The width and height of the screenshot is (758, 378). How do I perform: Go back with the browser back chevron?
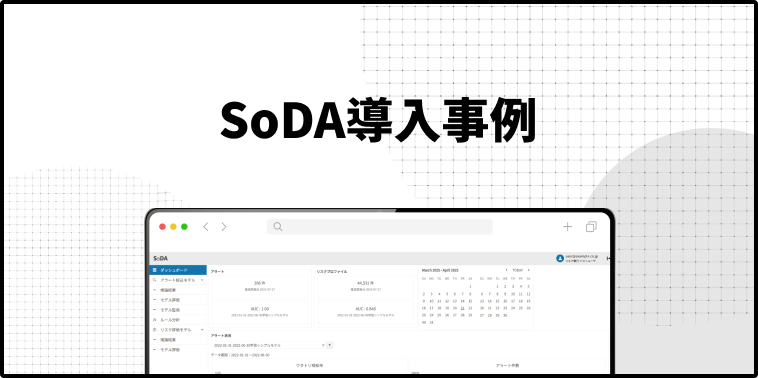pos(205,227)
